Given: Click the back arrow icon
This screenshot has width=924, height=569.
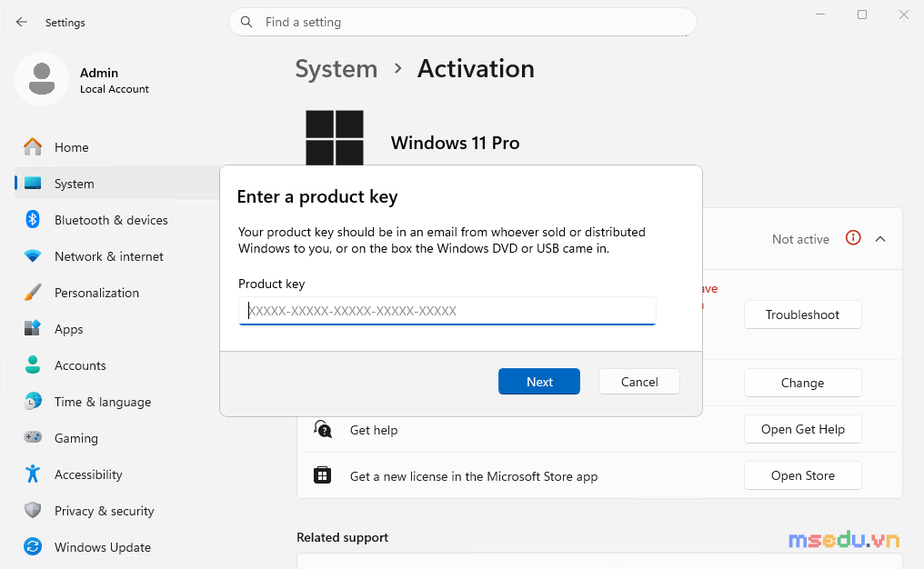Looking at the screenshot, I should [x=22, y=22].
